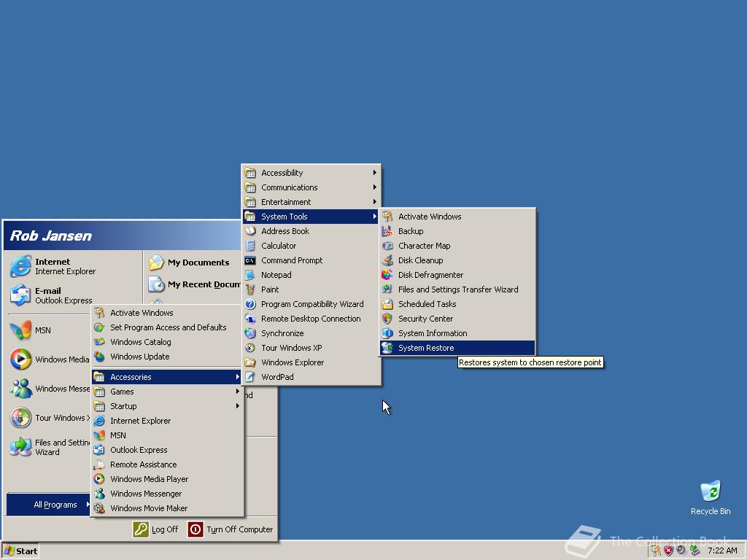Screen dimensions: 747x560
Task: Click Windows Media pinned item in left column
Action: [x=49, y=359]
